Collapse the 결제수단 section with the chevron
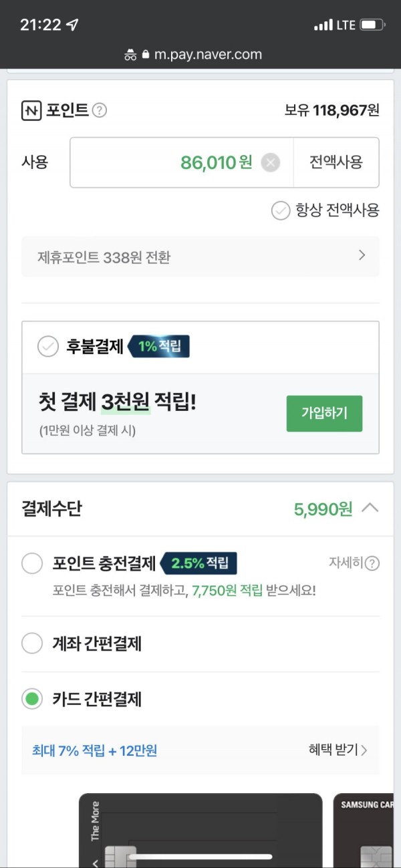Image resolution: width=401 pixels, height=868 pixels. click(x=370, y=509)
